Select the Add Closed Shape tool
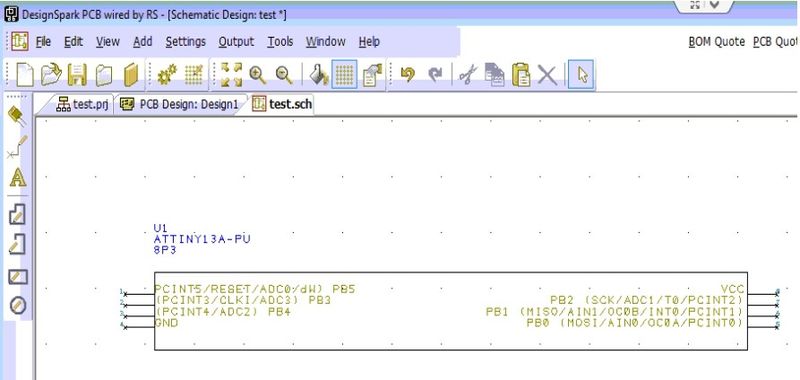 click(17, 215)
